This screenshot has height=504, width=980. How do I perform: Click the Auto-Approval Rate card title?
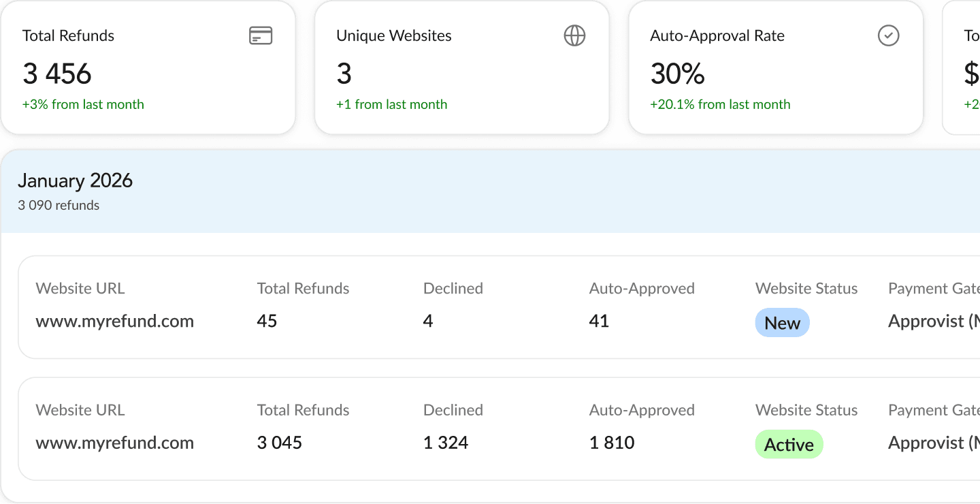(717, 36)
